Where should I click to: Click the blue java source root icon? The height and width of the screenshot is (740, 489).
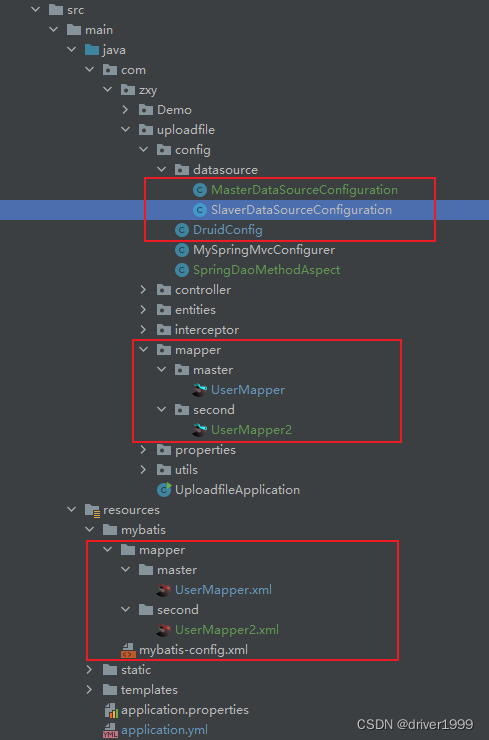click(x=92, y=50)
